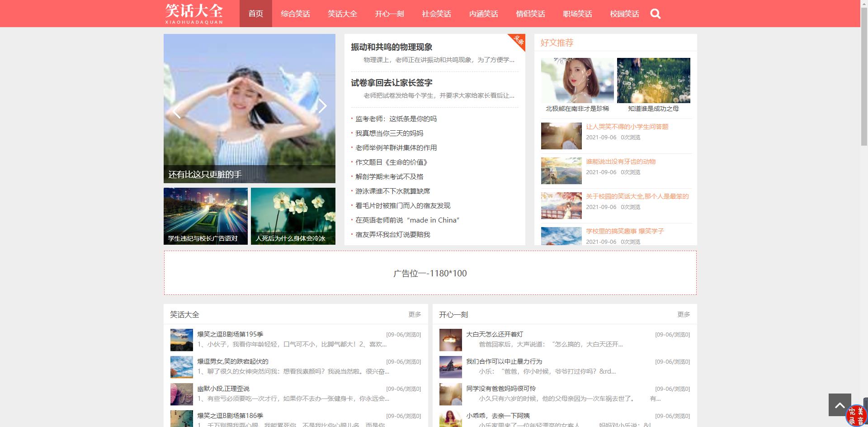Click the round red badge at bottom-right corner

pyautogui.click(x=856, y=416)
